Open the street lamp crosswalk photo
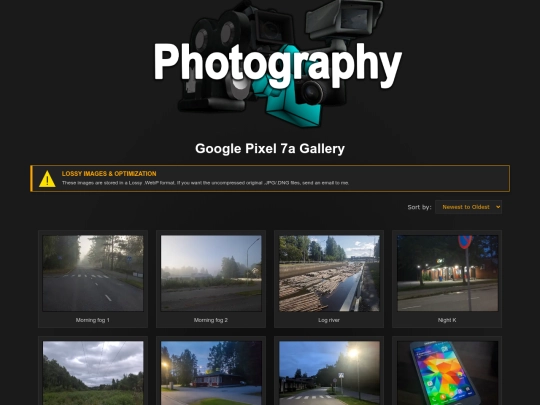Screen dimensions: 540x405 coord(329,373)
